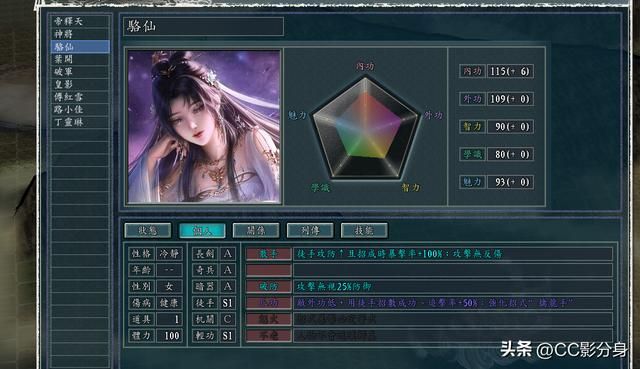Image resolution: width=640 pixels, height=369 pixels.
Task: Select the 破防 trait button
Action: pos(269,287)
